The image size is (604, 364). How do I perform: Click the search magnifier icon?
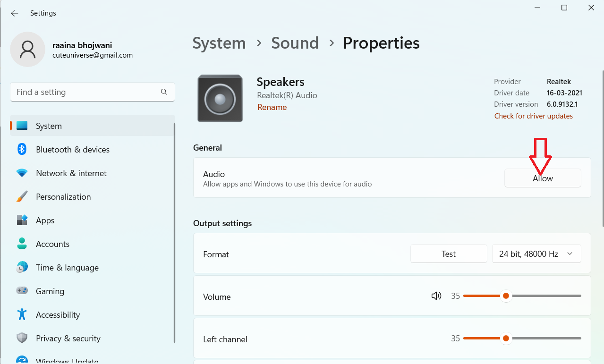[164, 92]
